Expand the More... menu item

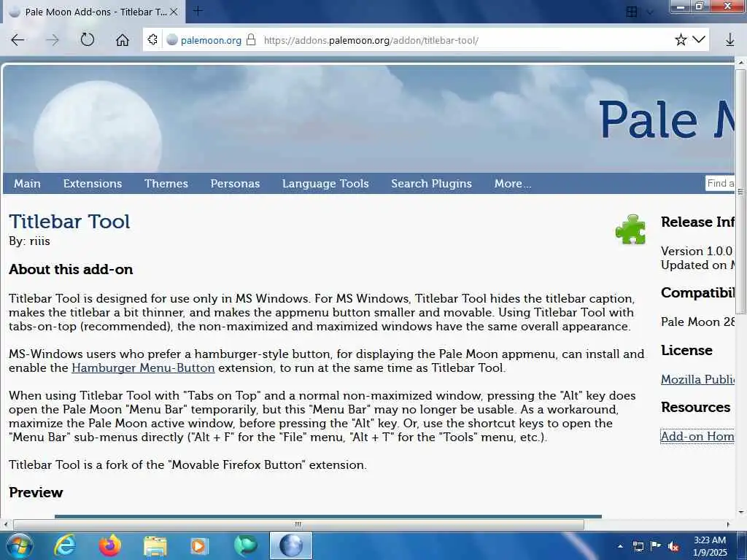[513, 183]
